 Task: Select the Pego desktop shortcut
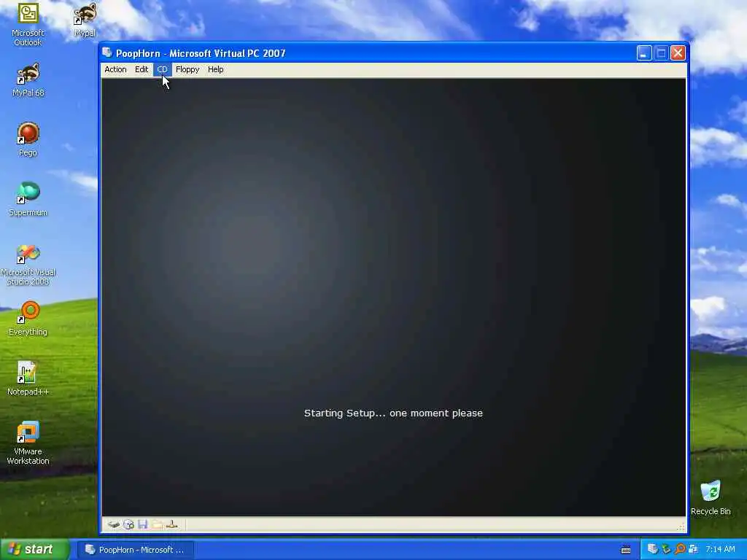[x=28, y=139]
